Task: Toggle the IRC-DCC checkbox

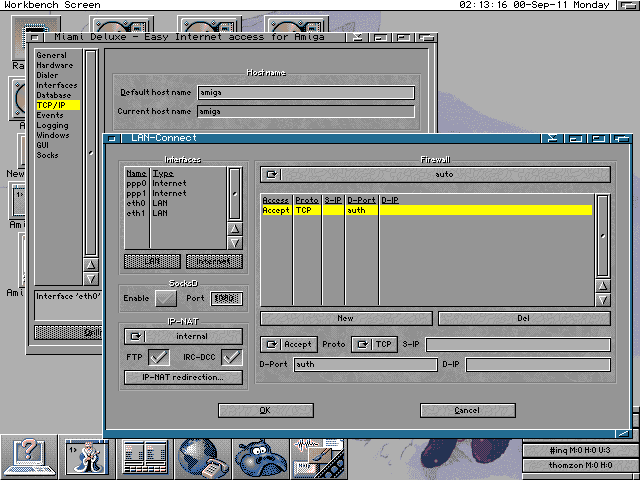Action: pos(232,357)
